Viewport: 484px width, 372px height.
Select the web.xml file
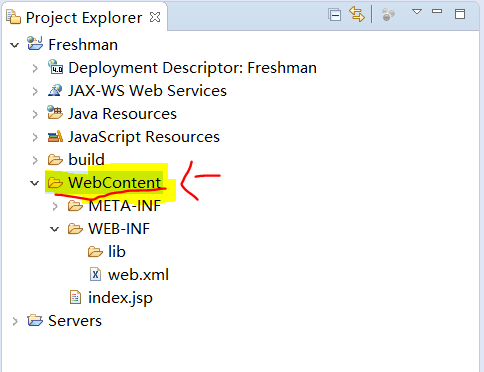(x=138, y=275)
